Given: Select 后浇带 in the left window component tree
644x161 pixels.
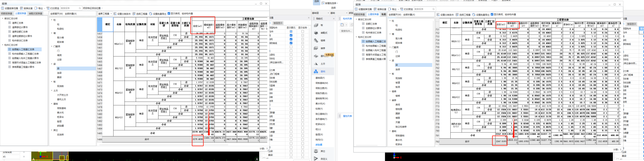Looking at the screenshot, I should [60, 135].
